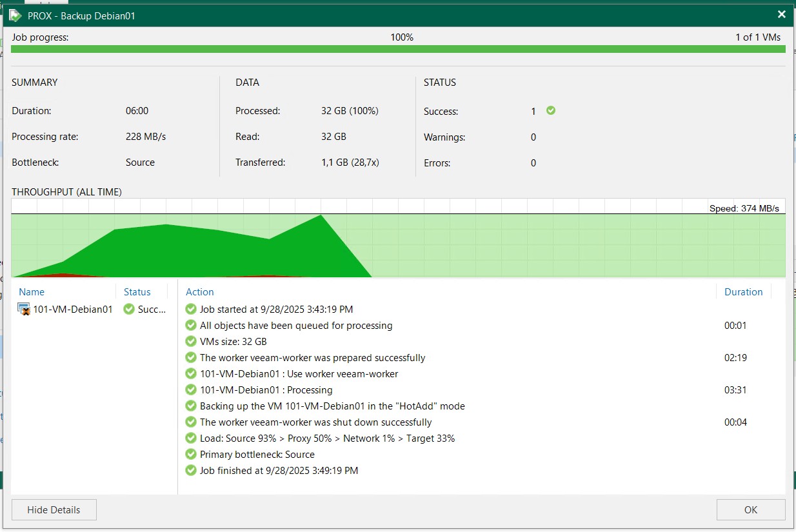Viewport: 796px width, 532px height.
Task: Select the 'Backing up the VM' HotAdd log line
Action: pyautogui.click(x=332, y=406)
